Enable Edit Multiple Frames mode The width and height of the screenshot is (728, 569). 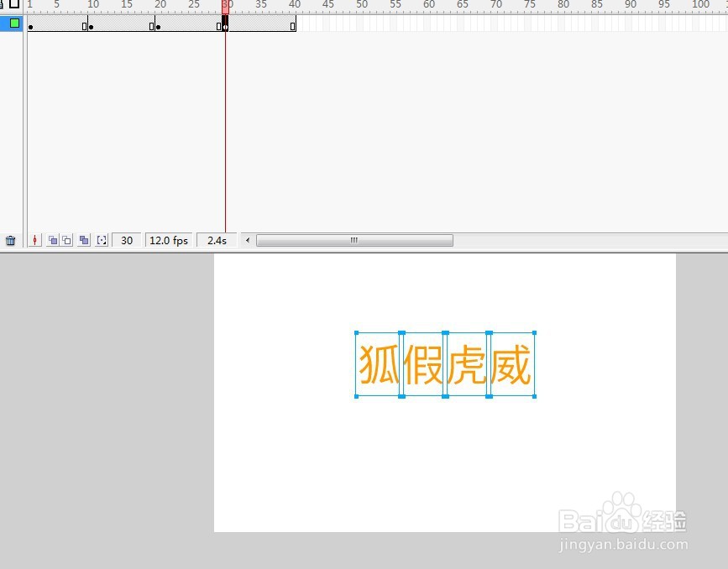[83, 240]
